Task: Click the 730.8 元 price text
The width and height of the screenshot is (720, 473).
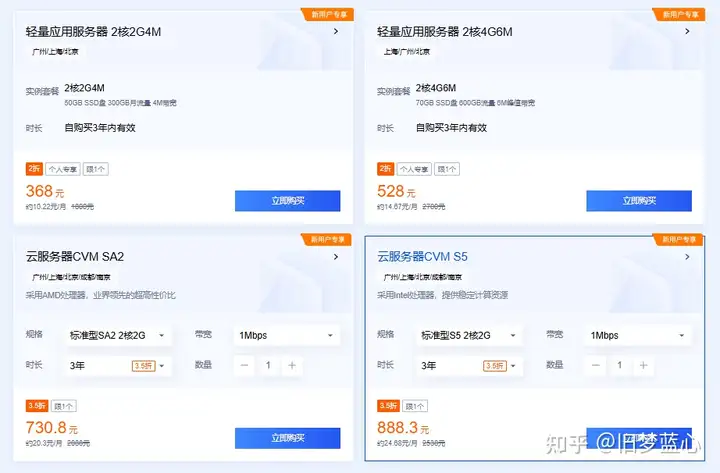Action: point(52,428)
